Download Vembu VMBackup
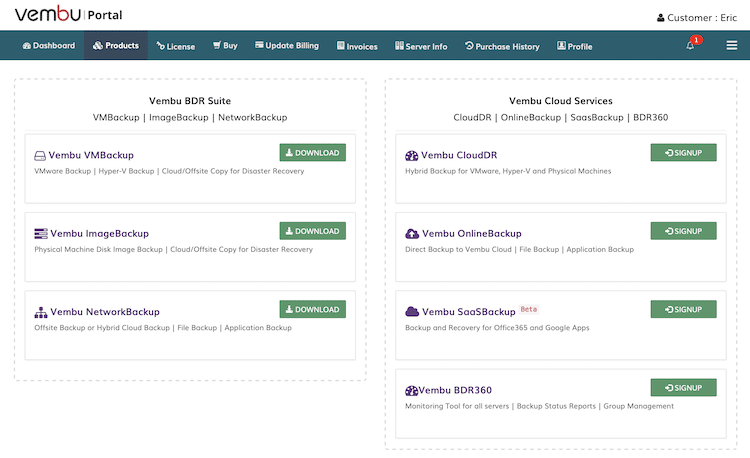The image size is (750, 458). pyautogui.click(x=312, y=153)
